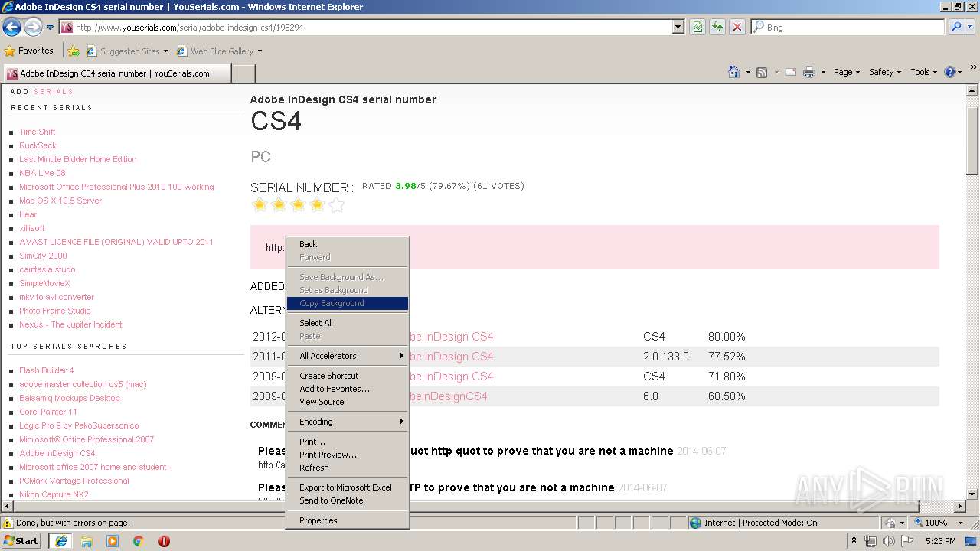
Task: Open Google Chrome in taskbar
Action: tap(139, 541)
